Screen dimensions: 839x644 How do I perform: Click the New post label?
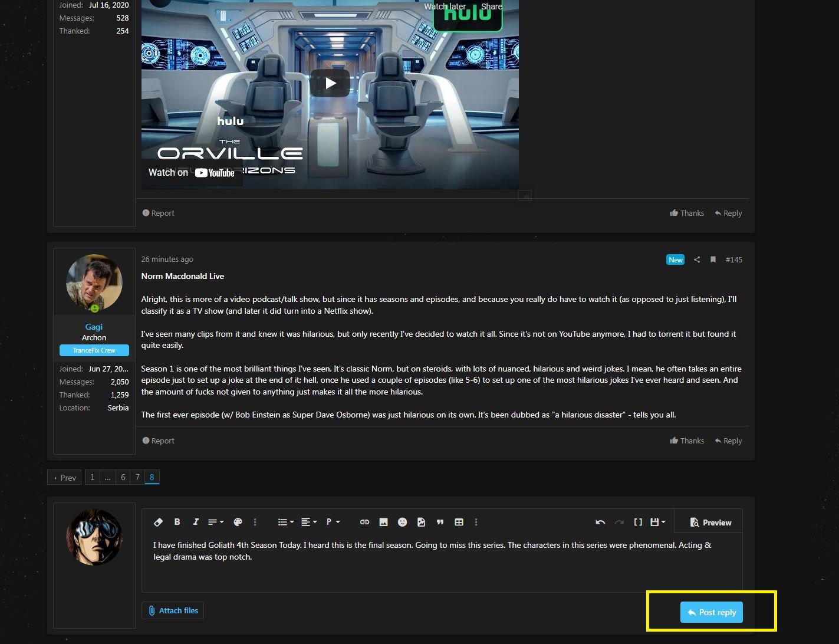[x=676, y=259]
